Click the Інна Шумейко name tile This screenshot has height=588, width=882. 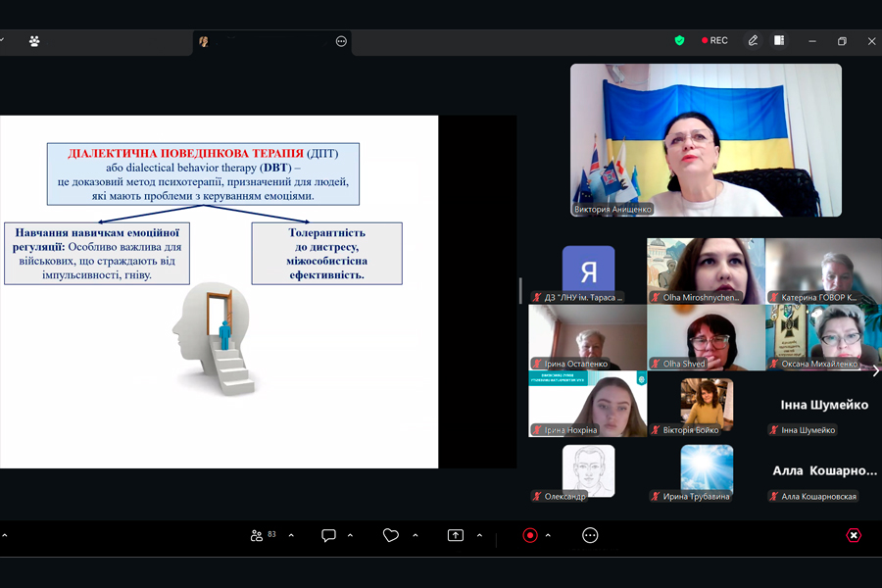[824, 405]
